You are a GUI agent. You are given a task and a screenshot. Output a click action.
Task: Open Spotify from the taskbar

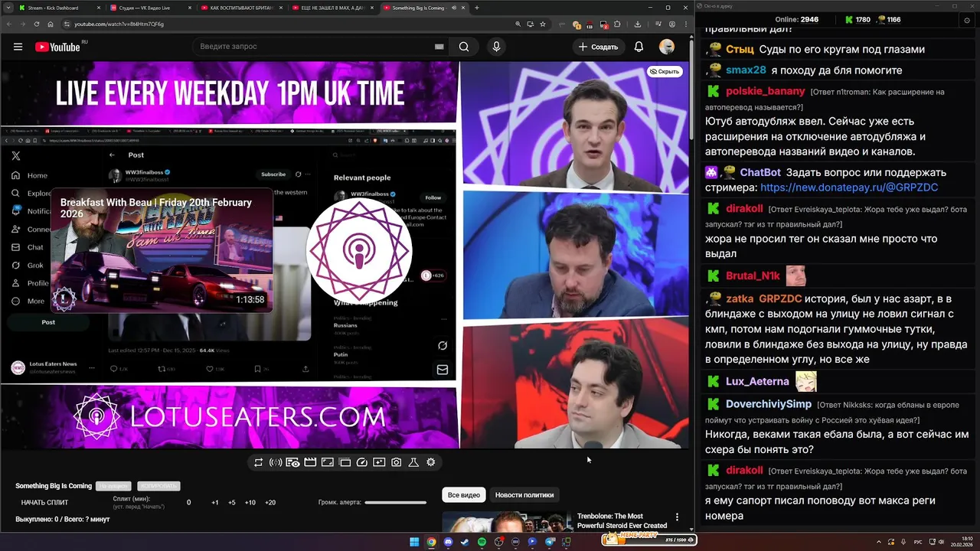pyautogui.click(x=482, y=542)
